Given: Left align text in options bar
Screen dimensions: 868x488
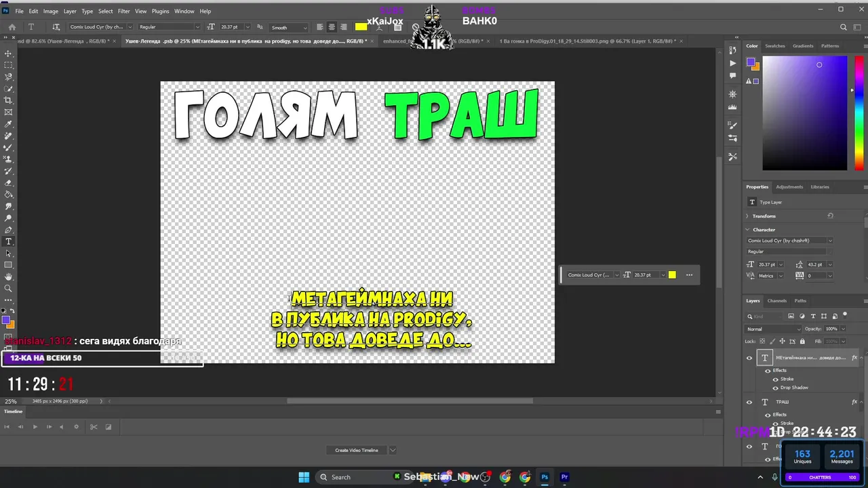Looking at the screenshot, I should click(319, 27).
